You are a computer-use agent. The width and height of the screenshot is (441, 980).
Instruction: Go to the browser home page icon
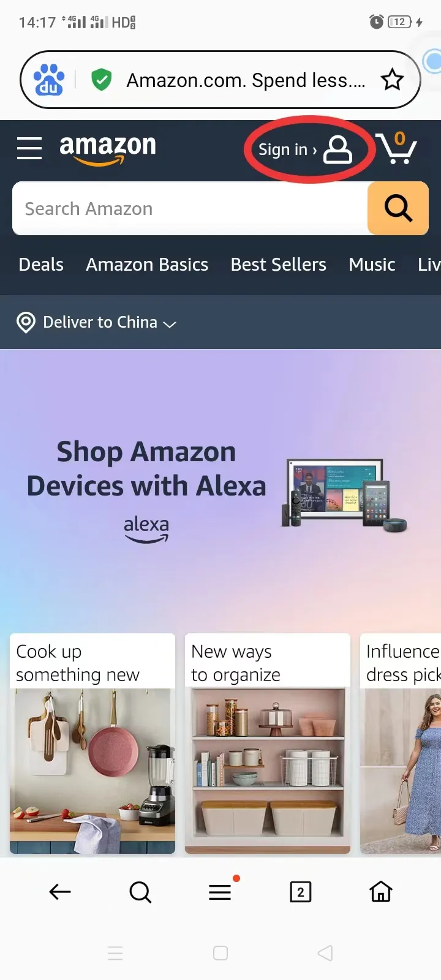click(381, 892)
